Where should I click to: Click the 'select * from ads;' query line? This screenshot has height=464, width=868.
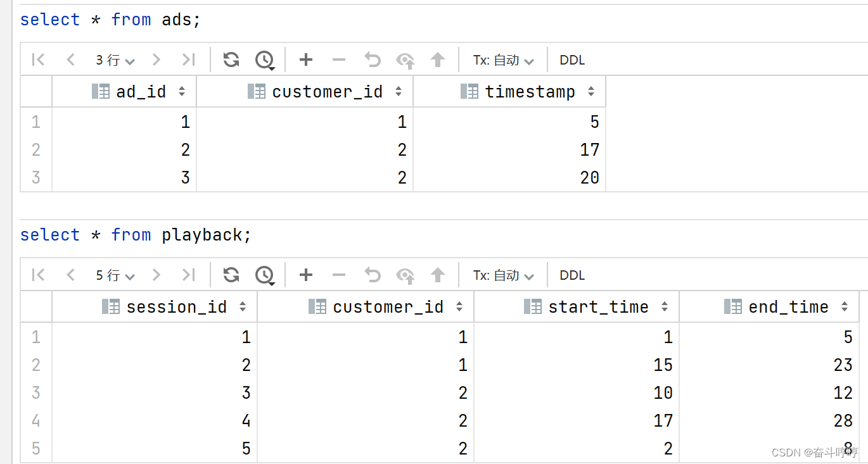tap(110, 20)
